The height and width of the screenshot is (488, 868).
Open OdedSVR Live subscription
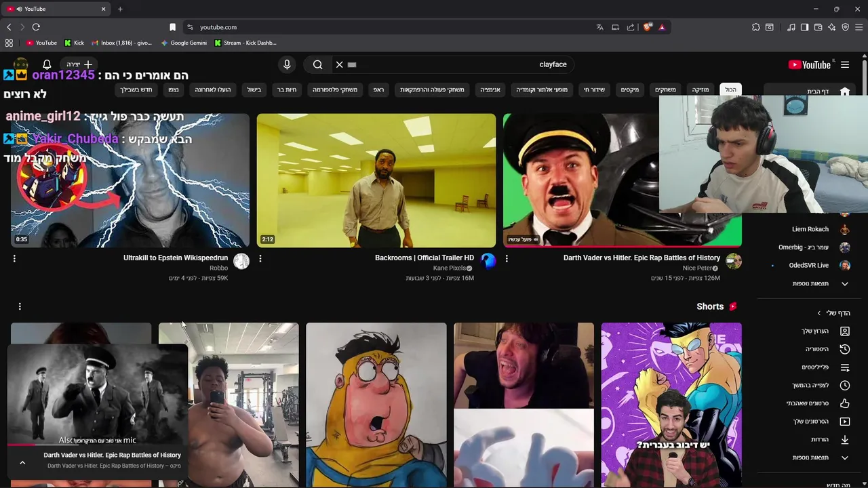pyautogui.click(x=817, y=265)
